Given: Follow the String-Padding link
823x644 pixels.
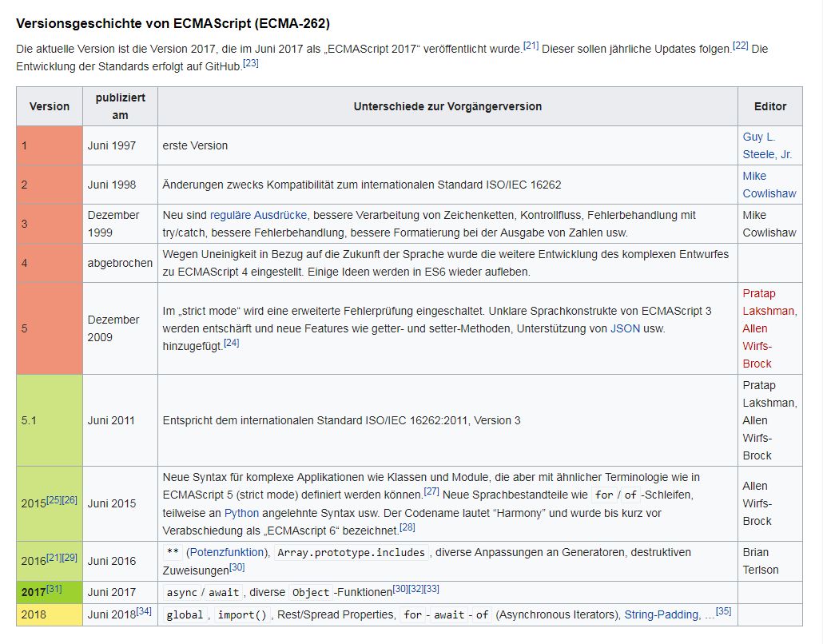Looking at the screenshot, I should (x=662, y=614).
